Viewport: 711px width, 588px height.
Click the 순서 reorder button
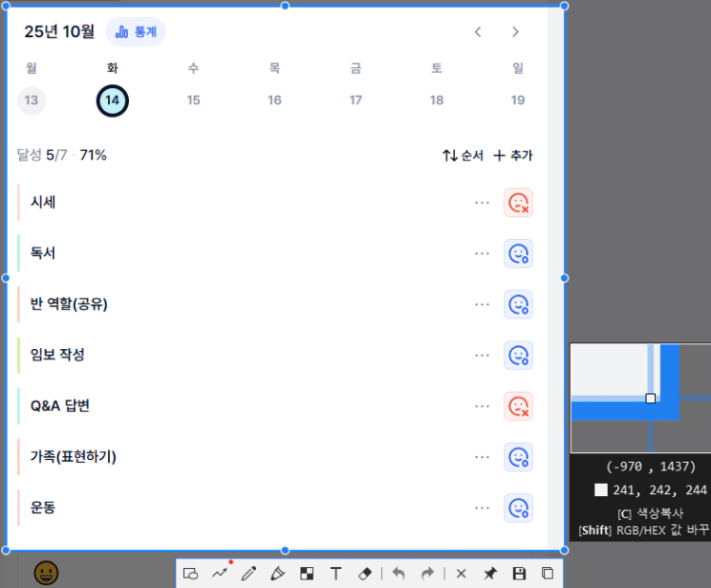coord(463,156)
